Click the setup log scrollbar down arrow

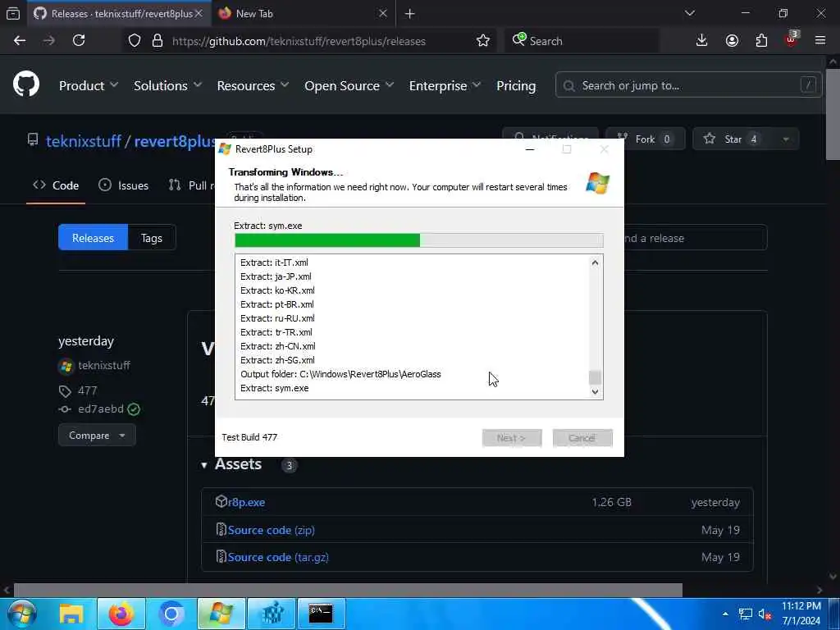coord(596,391)
